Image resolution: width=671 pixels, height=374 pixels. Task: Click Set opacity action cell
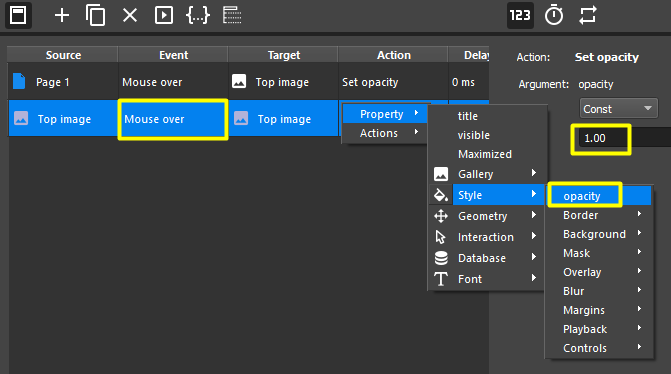tap(394, 82)
